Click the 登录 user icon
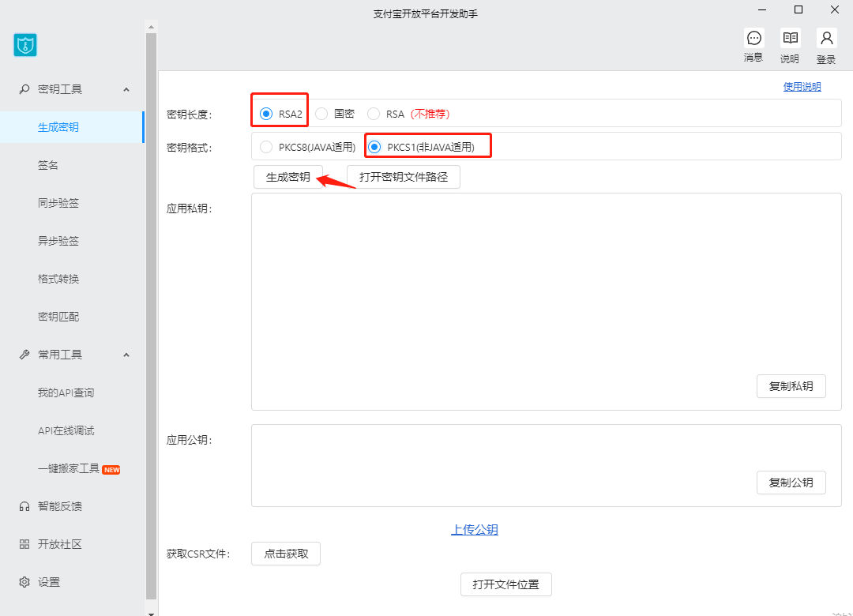This screenshot has width=853, height=616. point(826,38)
